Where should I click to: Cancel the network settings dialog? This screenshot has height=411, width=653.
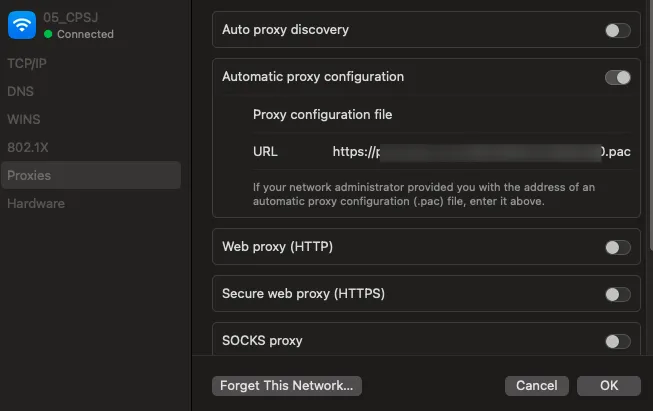[x=537, y=386]
